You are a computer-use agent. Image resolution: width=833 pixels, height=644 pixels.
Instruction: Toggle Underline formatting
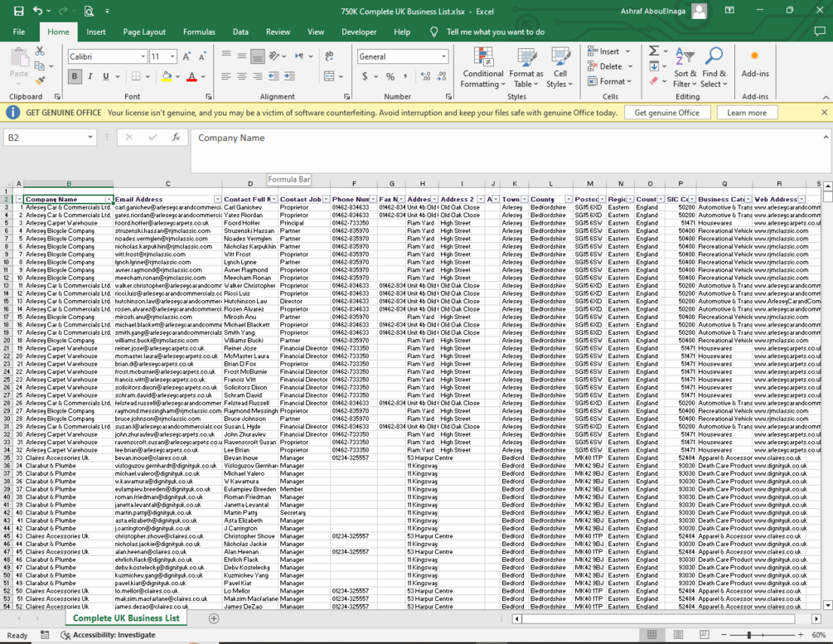point(106,76)
